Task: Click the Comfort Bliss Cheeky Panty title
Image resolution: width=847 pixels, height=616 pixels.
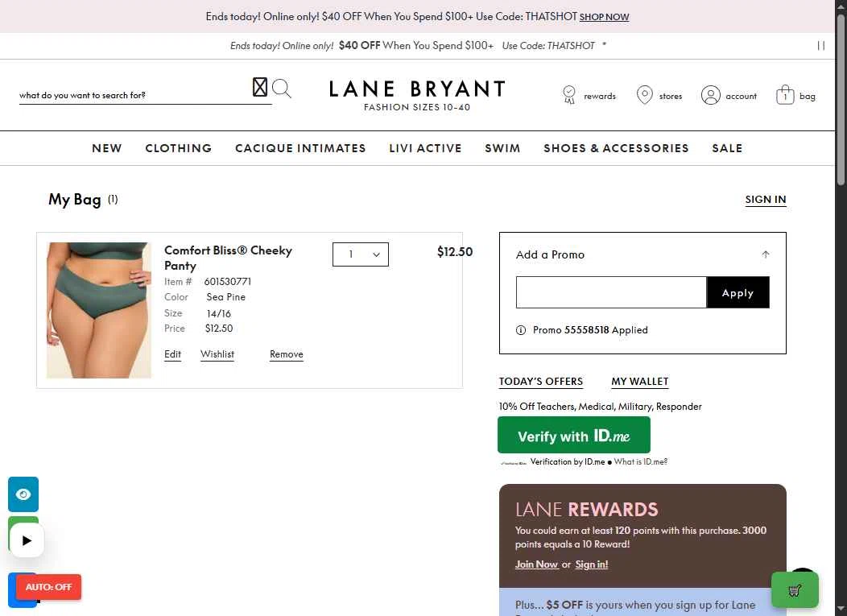Action: [x=228, y=258]
